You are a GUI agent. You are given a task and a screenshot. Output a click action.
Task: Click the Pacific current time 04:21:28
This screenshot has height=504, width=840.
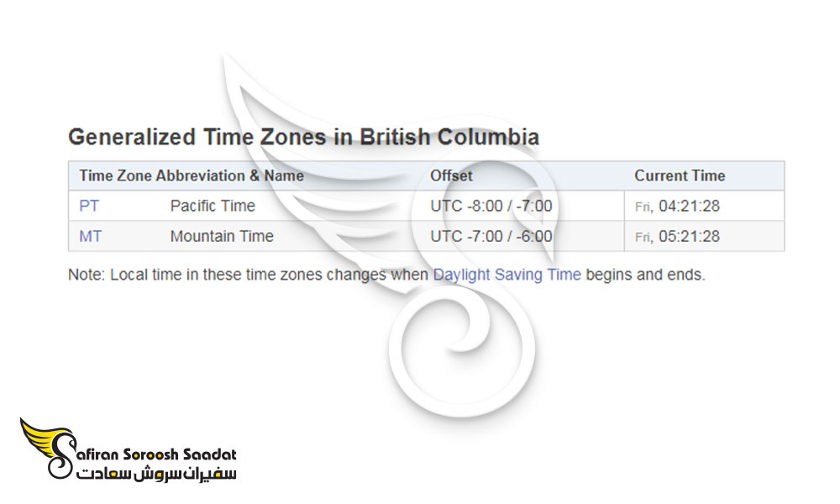[x=690, y=206]
